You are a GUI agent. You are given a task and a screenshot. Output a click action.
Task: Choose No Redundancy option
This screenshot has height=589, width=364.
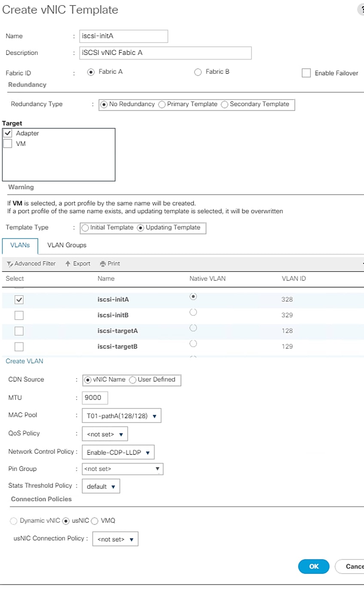click(x=104, y=104)
